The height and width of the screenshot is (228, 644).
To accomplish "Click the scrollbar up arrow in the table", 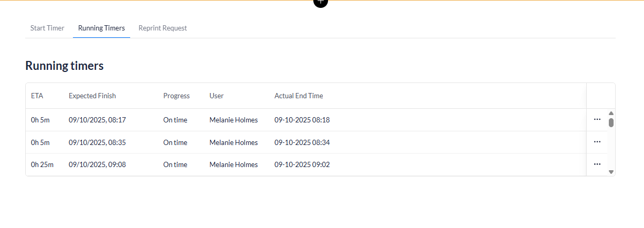I will coord(611,113).
